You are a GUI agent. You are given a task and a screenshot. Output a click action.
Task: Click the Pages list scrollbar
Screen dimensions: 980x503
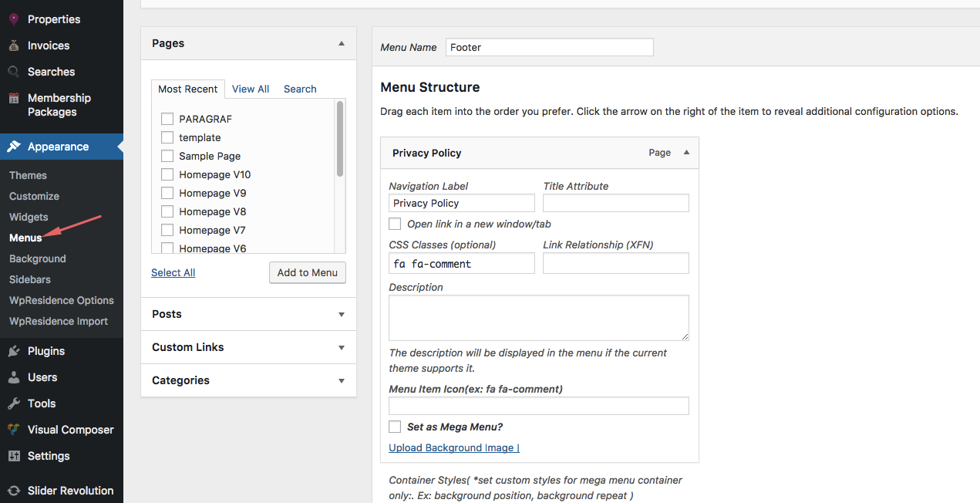tap(340, 140)
